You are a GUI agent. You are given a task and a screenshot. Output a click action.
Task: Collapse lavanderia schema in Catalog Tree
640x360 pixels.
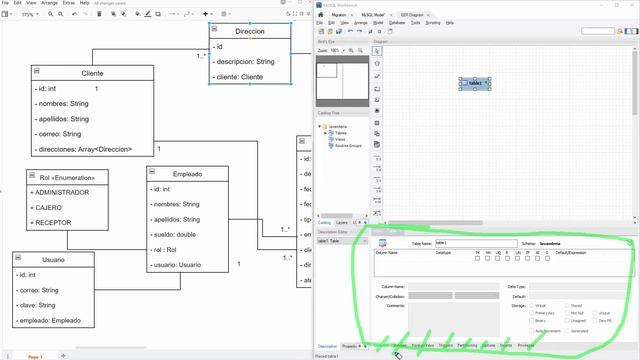pos(320,127)
